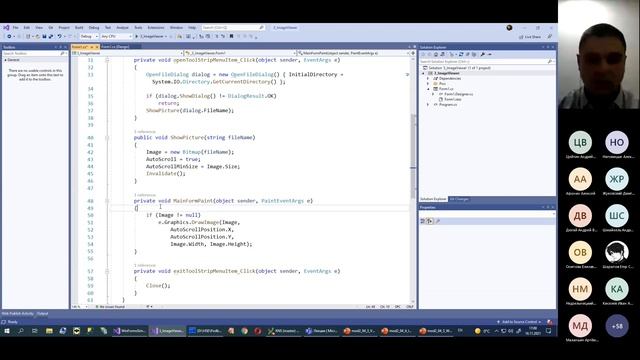Open the Debug menu
This screenshot has width=640, height=360.
click(x=94, y=27)
